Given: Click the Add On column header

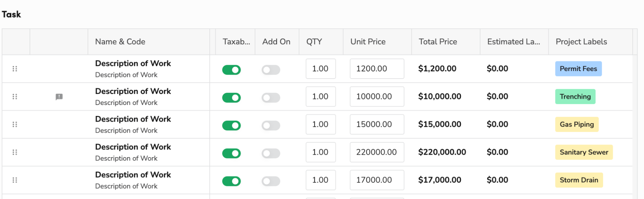Looking at the screenshot, I should (277, 42).
